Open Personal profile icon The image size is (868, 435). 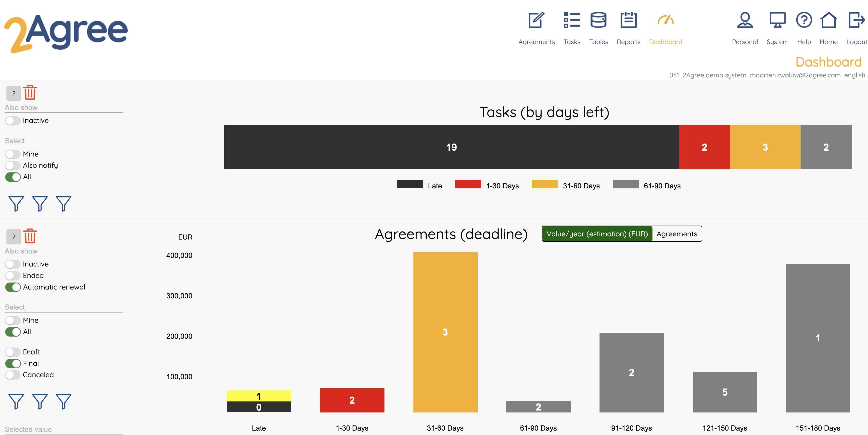point(744,21)
